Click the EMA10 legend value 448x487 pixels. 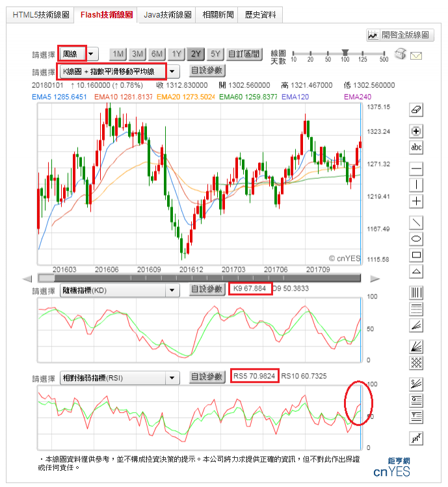tap(124, 97)
